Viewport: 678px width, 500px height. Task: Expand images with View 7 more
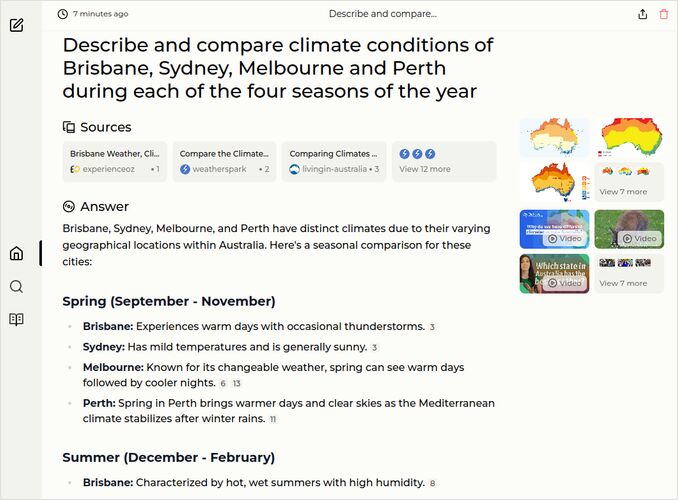click(x=629, y=182)
